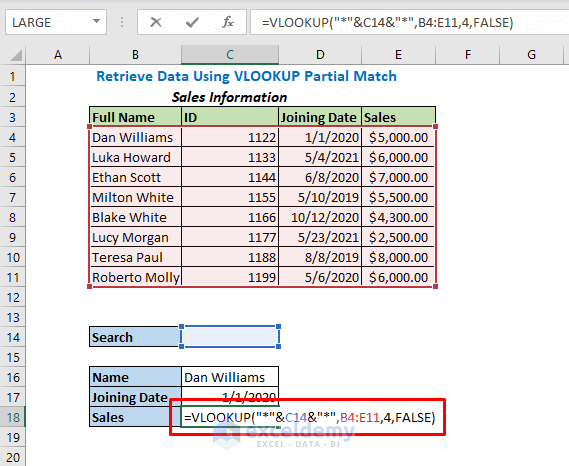
Task: Select row 18 header
Action: coord(13,417)
